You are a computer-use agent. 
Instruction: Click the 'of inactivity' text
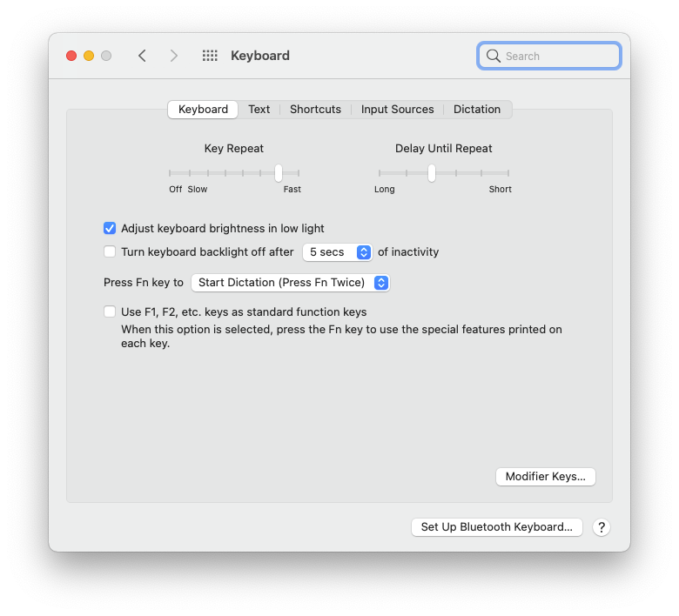click(x=408, y=252)
